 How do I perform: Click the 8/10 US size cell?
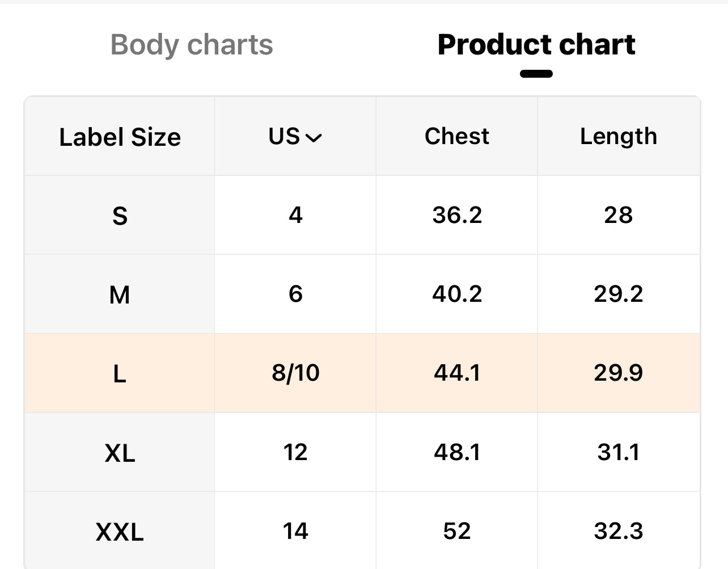tap(295, 373)
